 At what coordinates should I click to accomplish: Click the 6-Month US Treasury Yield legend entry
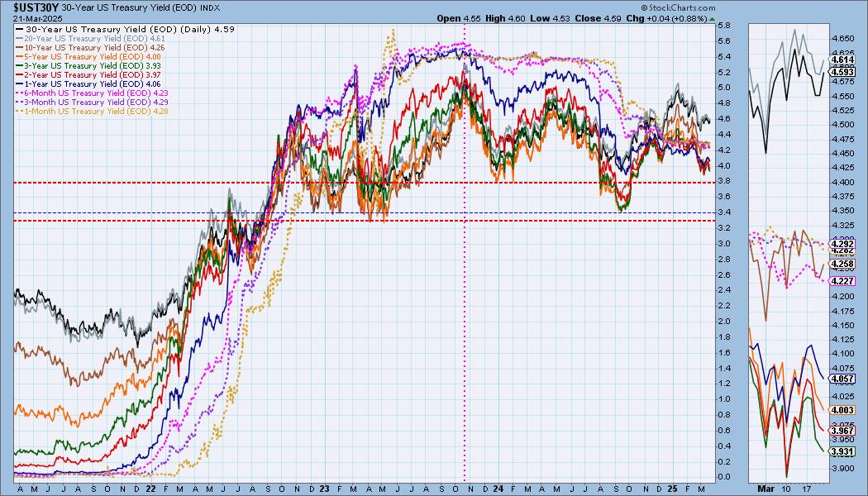tap(93, 93)
